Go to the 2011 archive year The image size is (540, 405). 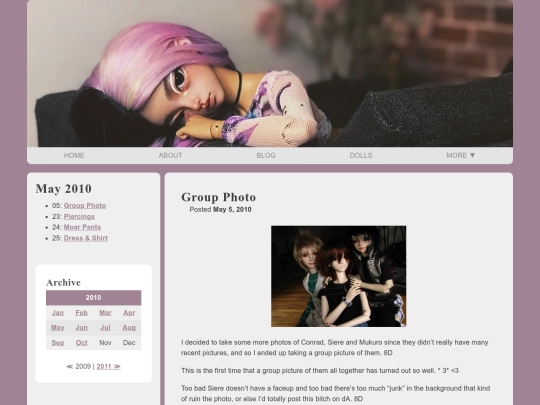pos(108,366)
